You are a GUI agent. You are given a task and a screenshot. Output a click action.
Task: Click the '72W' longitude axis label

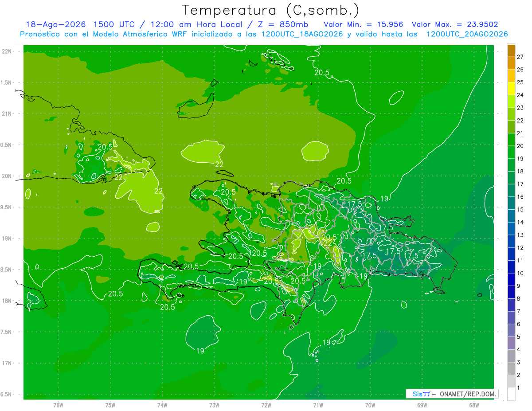coord(266,405)
